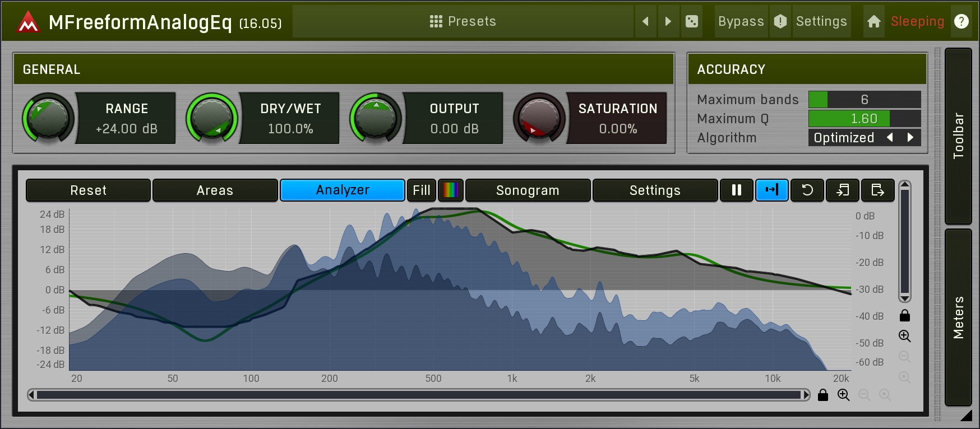Image resolution: width=980 pixels, height=429 pixels.
Task: Click the OUTPUT 0.00 dB value field
Action: point(454,118)
